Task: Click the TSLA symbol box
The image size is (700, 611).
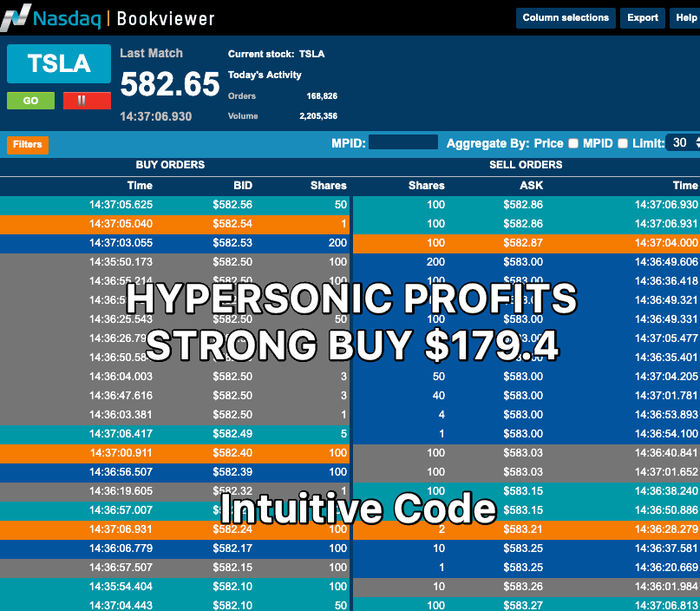Action: pos(59,63)
